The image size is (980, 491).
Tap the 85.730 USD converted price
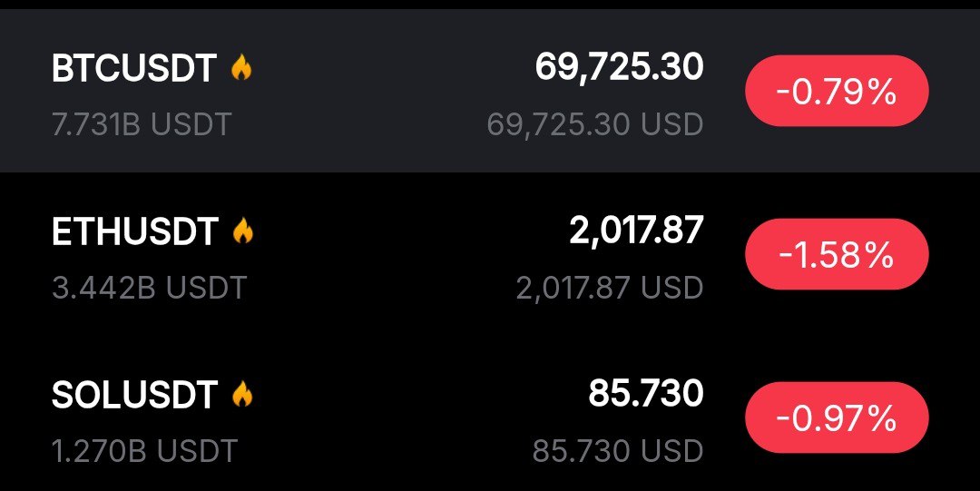(617, 450)
